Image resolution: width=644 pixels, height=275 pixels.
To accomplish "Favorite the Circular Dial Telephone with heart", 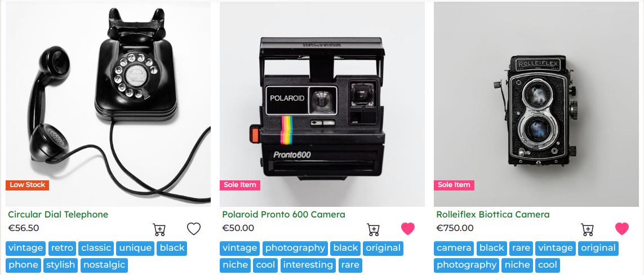I will click(x=194, y=229).
